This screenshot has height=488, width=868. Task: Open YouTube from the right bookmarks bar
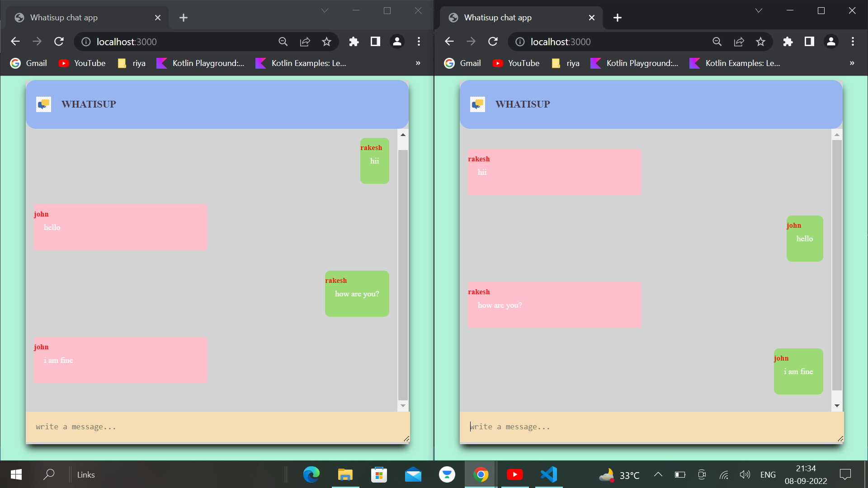pos(516,63)
